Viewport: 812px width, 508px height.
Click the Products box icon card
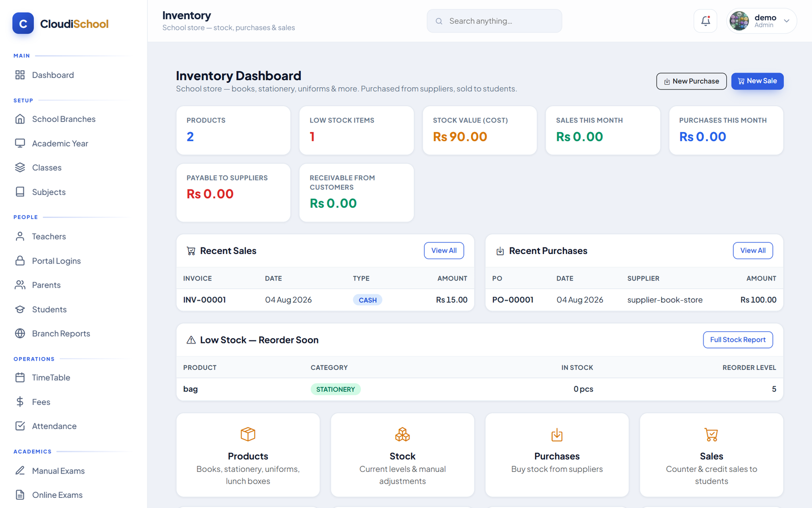point(248,455)
